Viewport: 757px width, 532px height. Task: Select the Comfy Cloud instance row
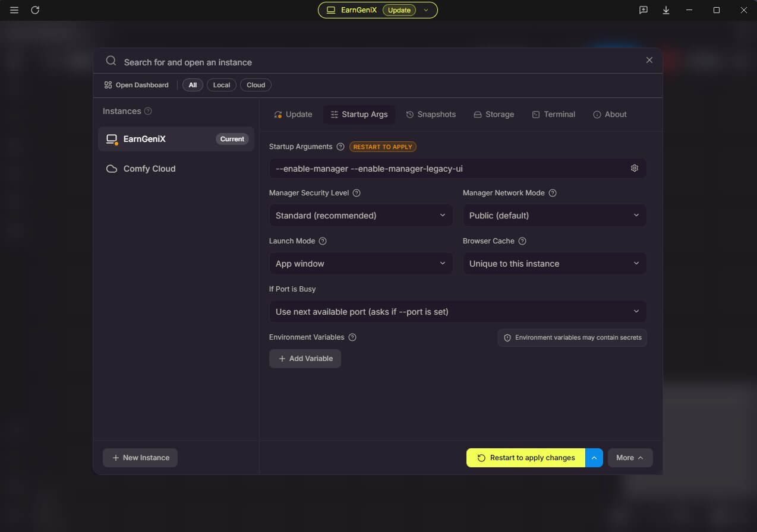click(176, 169)
